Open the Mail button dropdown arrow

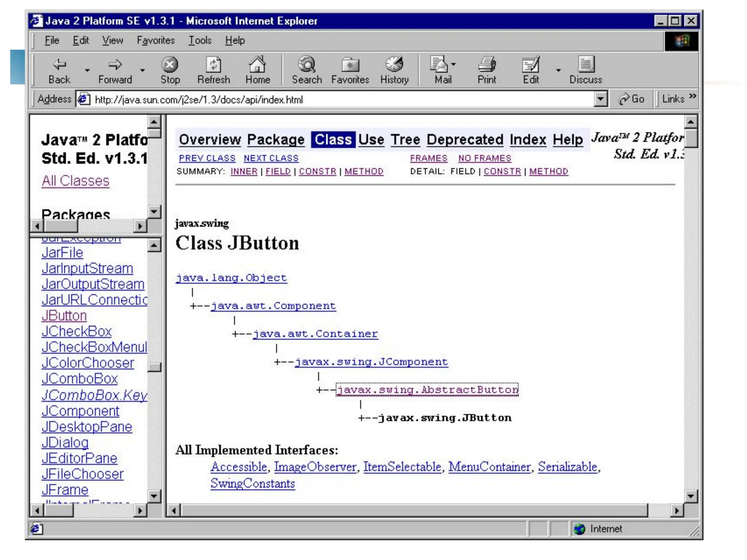(x=453, y=65)
